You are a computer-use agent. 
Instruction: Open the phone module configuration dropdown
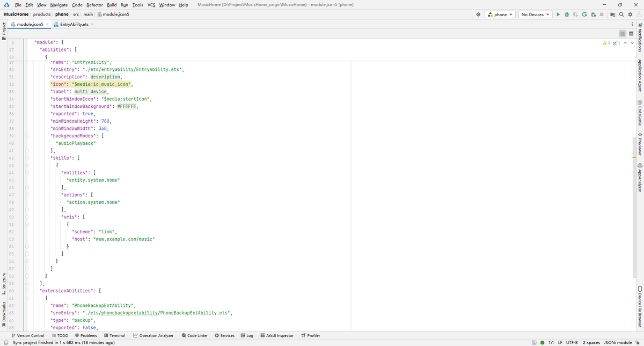point(500,14)
